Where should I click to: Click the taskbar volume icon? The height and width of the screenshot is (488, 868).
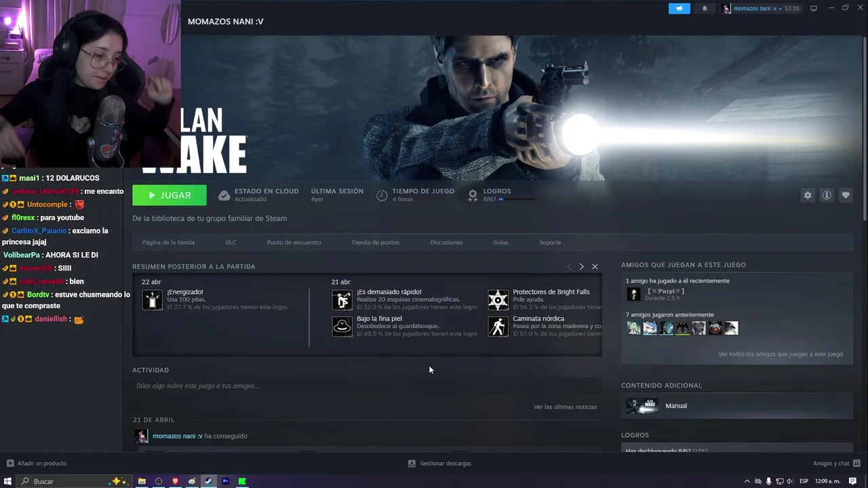(x=789, y=481)
